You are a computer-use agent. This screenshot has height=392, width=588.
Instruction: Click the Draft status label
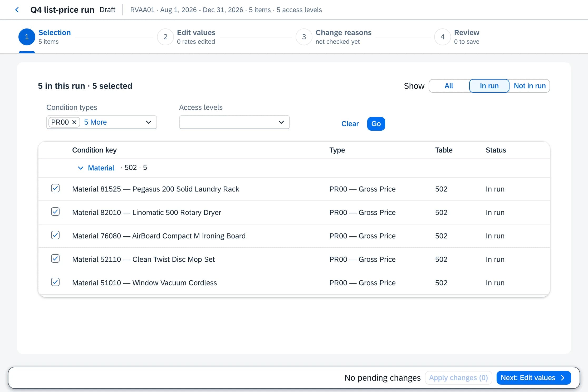107,10
